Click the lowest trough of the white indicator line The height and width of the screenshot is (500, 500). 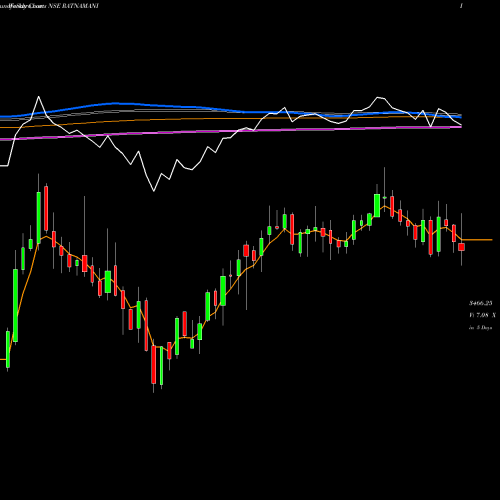click(x=154, y=191)
